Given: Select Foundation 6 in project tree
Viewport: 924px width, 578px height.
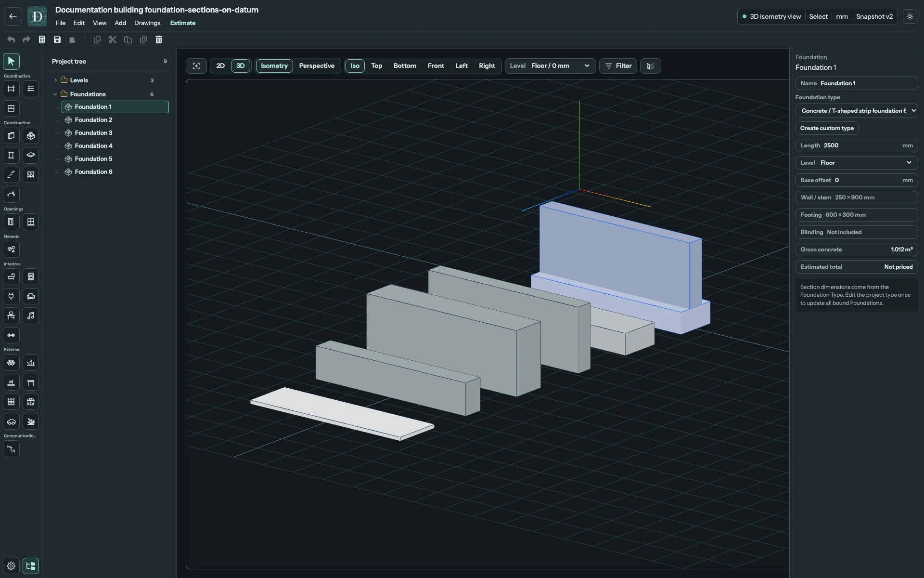Looking at the screenshot, I should coord(115,172).
